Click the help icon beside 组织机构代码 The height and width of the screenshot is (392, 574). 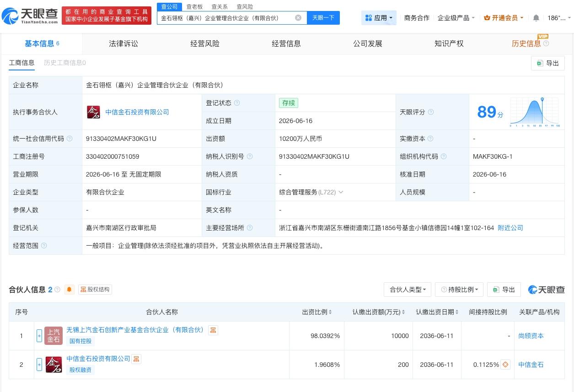pos(444,156)
